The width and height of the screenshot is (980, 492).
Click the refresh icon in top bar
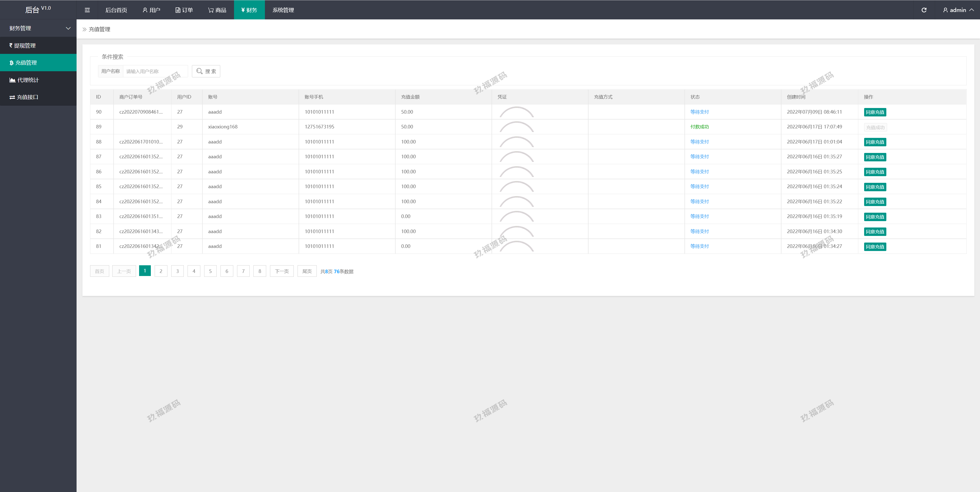click(x=924, y=10)
